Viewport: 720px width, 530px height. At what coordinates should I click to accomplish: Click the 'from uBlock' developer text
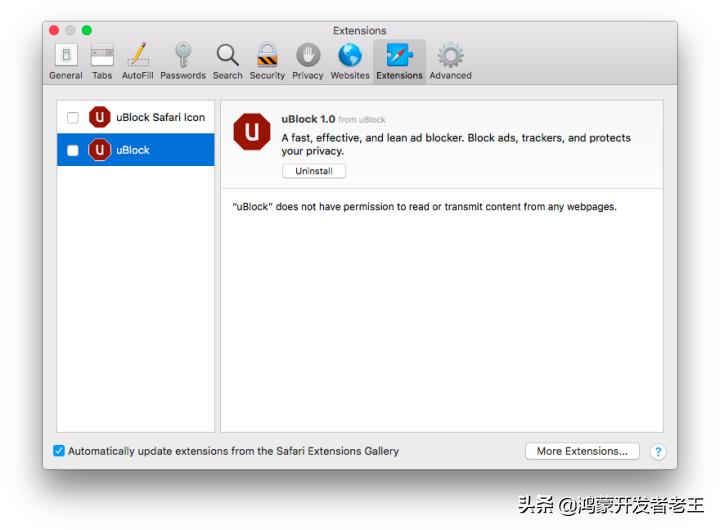pyautogui.click(x=362, y=119)
